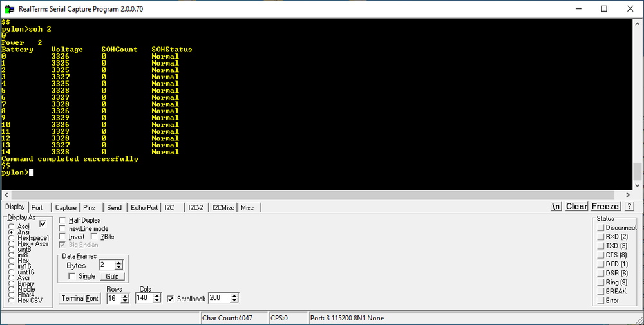Increase Data Frames Bytes with up arrow
This screenshot has width=644, height=325.
click(x=118, y=263)
